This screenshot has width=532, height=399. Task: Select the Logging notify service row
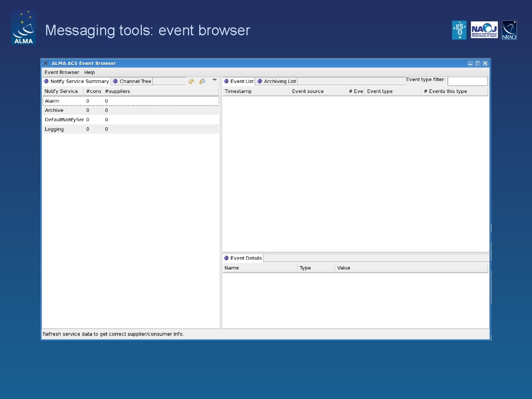(x=131, y=129)
